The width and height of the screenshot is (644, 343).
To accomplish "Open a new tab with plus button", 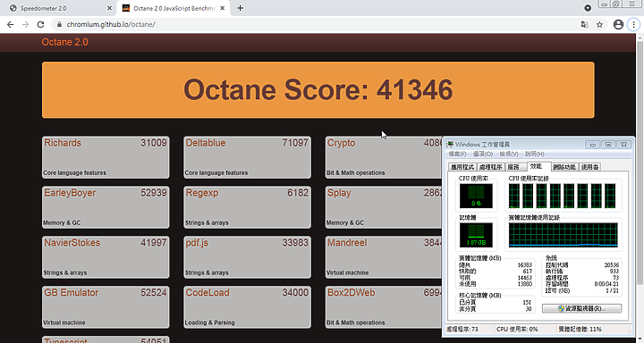I will 241,8.
